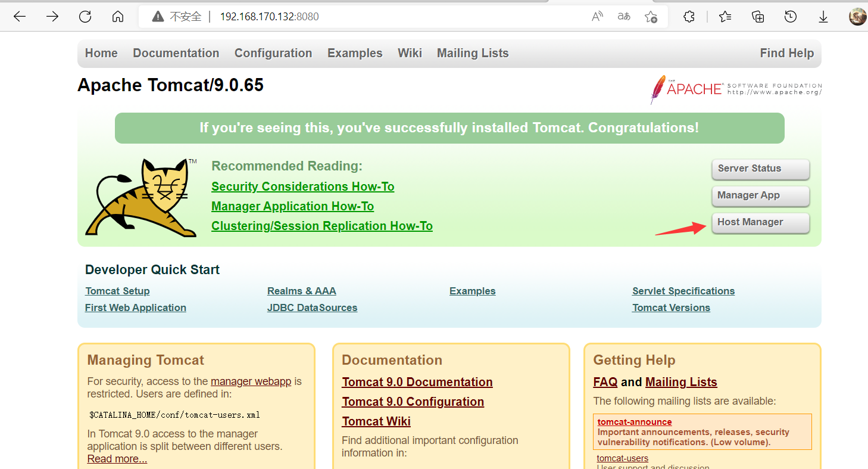Click the Recommended Reading heading
Viewport: 868px width, 469px height.
point(287,166)
